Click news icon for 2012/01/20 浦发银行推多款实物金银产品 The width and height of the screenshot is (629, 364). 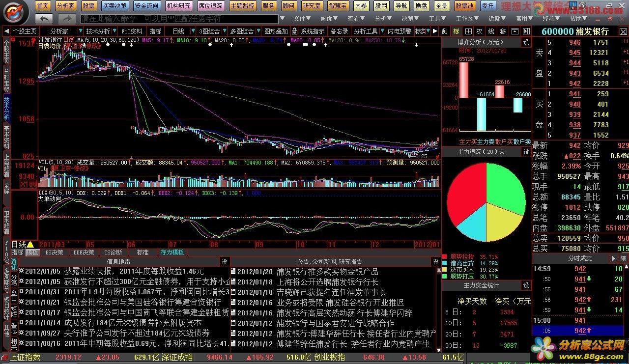point(233,271)
